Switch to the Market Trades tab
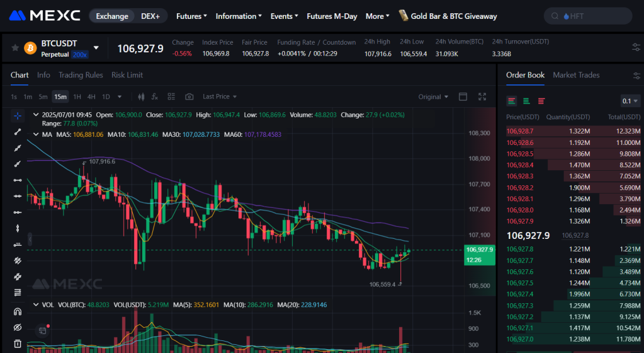This screenshot has width=644, height=353. (x=576, y=75)
